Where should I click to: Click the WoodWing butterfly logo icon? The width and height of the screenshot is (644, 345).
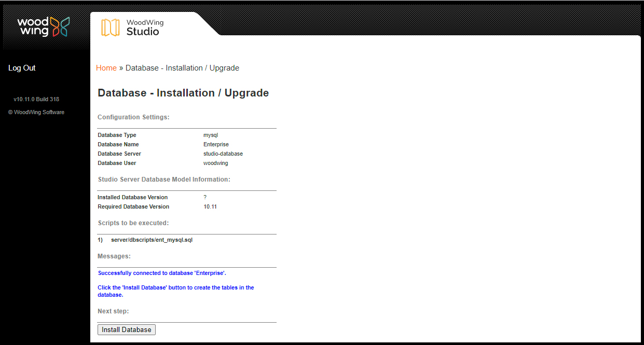point(60,26)
